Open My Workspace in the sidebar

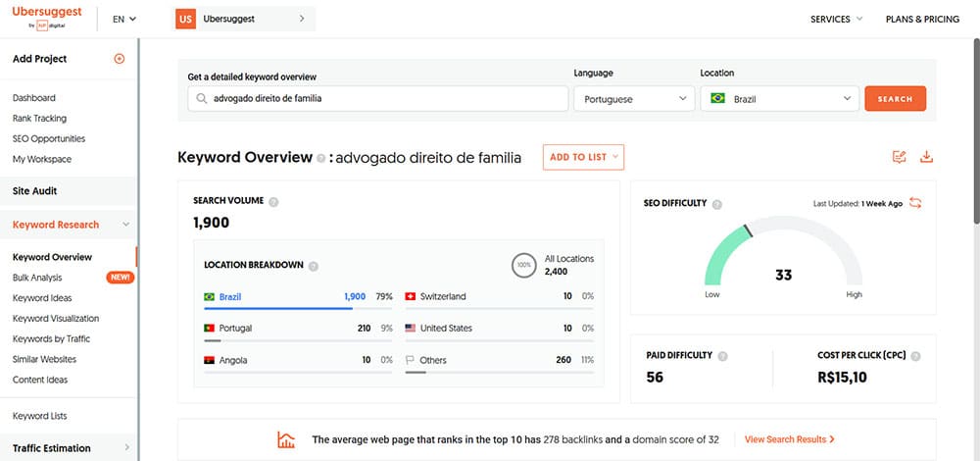[x=42, y=159]
